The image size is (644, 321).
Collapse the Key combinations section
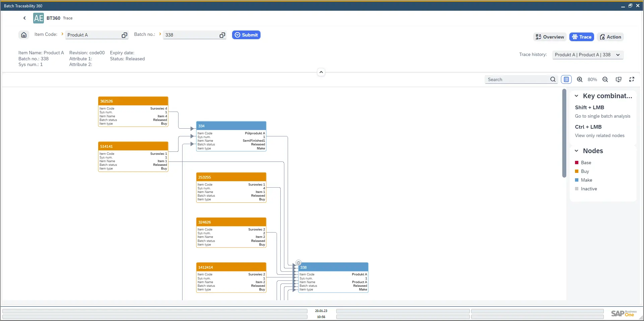pyautogui.click(x=577, y=96)
